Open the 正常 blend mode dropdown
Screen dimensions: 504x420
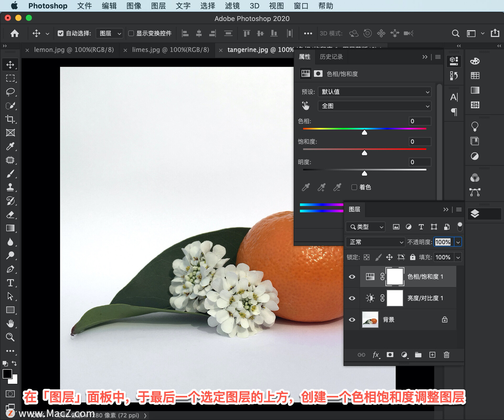click(x=375, y=242)
